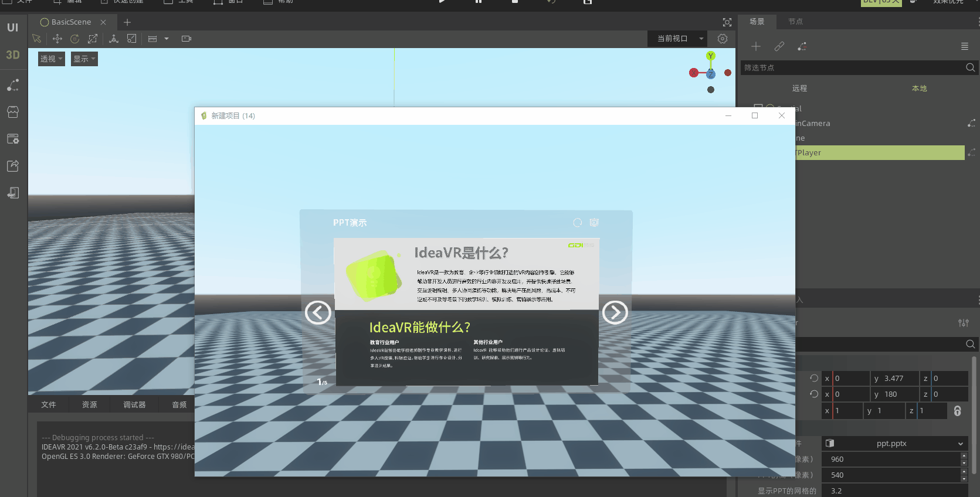The image size is (980, 497).
Task: Open the property filter sliders icon
Action: pyautogui.click(x=964, y=323)
